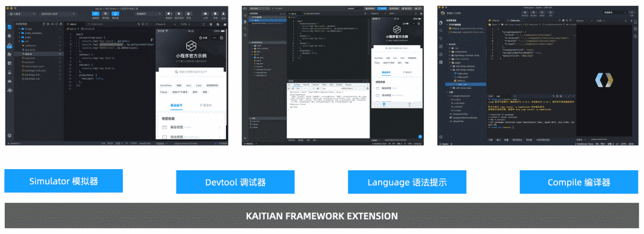Click the explorer file icon in the left IDE activity bar
644x234 pixels.
pyautogui.click(x=10, y=27)
